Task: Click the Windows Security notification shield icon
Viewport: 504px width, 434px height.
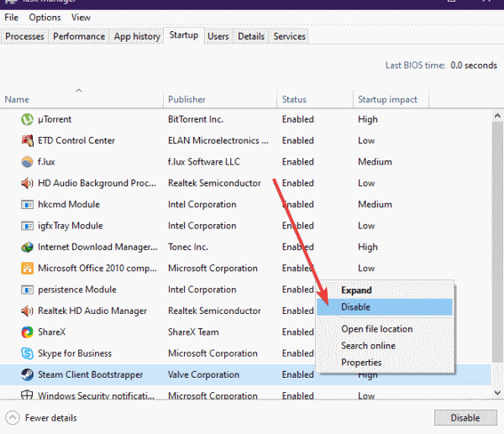Action: [28, 395]
